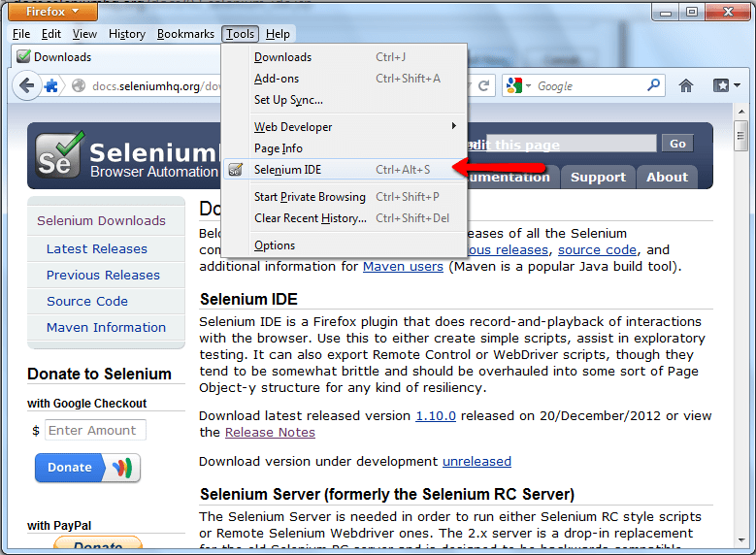This screenshot has width=756, height=555.
Task: Open the History menu
Action: pos(127,34)
